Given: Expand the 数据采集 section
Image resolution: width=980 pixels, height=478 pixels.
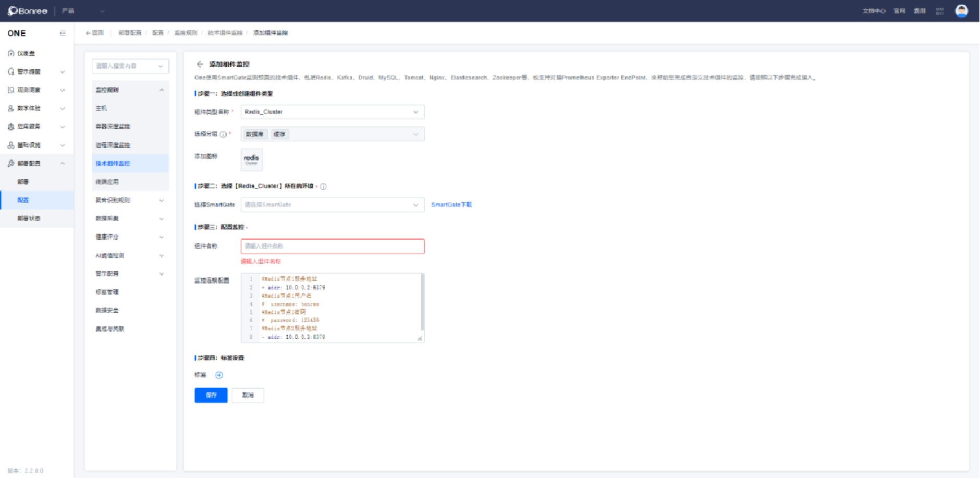Looking at the screenshot, I should point(130,218).
